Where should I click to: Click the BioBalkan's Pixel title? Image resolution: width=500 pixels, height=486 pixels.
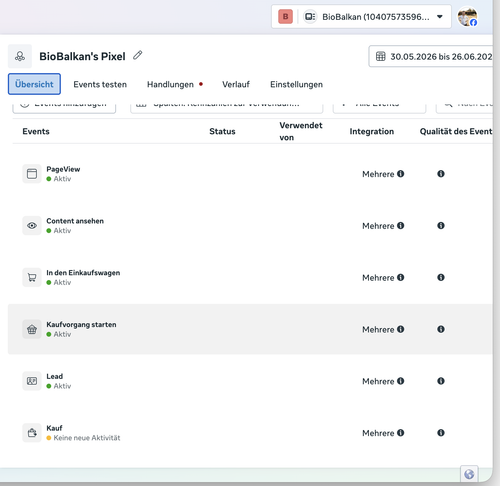click(x=82, y=56)
